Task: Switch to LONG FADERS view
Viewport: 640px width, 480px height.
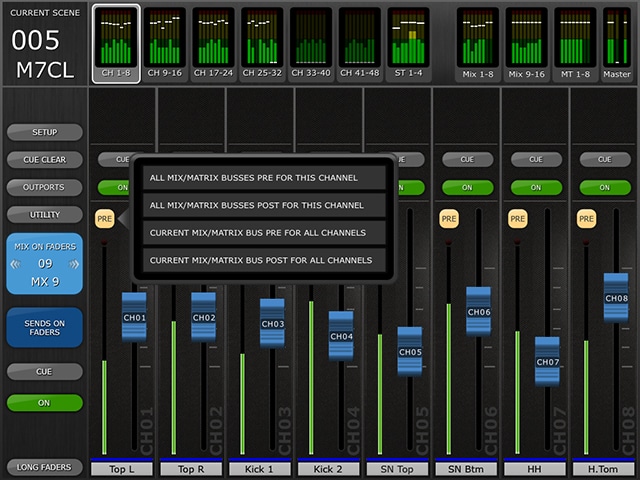Action: point(45,468)
